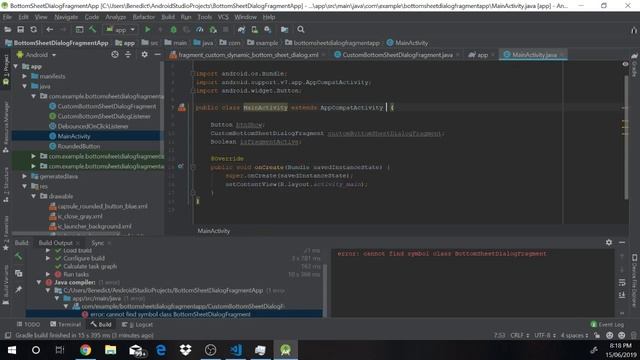The height and width of the screenshot is (360, 640).
Task: Click the Debug app bug icon
Action: click(x=173, y=29)
